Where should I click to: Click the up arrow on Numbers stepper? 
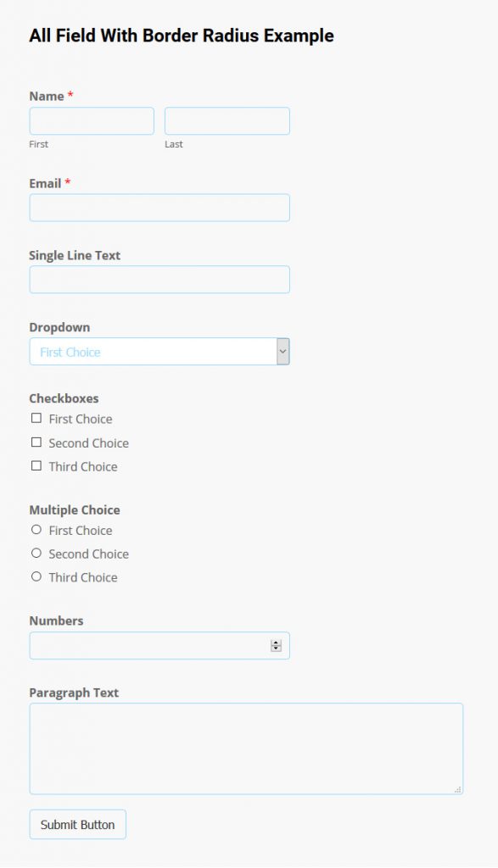click(276, 642)
